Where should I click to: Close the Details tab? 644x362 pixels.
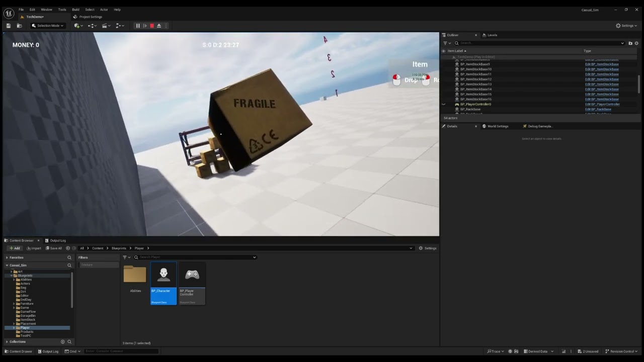tap(476, 126)
